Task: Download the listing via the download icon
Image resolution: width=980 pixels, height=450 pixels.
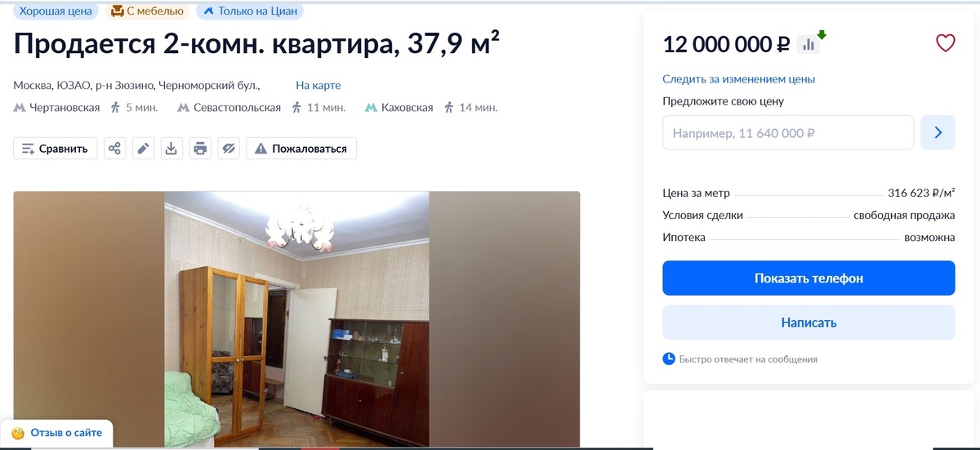Action: tap(171, 148)
